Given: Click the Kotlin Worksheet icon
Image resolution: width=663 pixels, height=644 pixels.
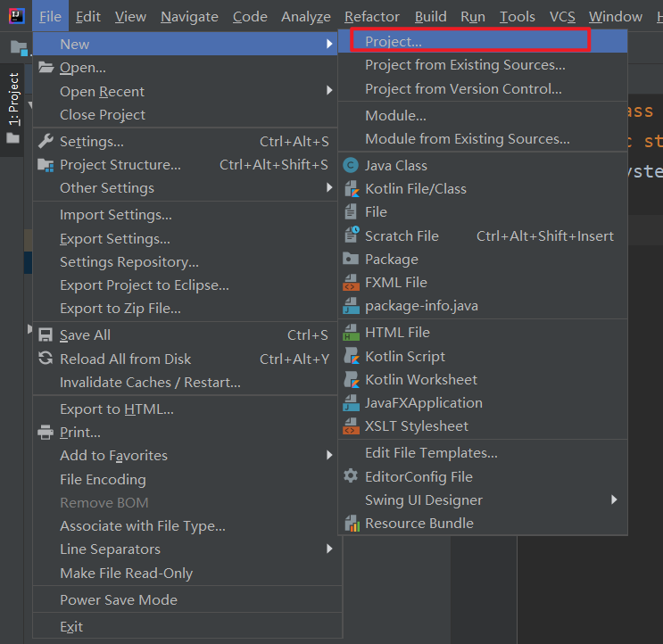Looking at the screenshot, I should [352, 379].
